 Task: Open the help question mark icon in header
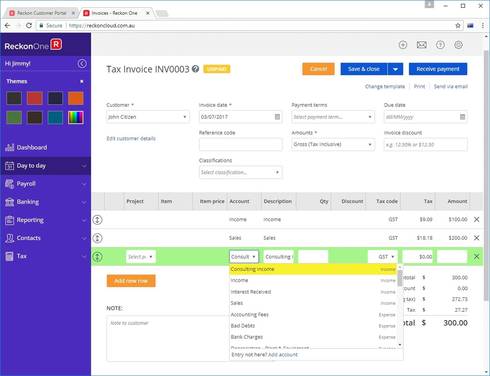pyautogui.click(x=440, y=45)
